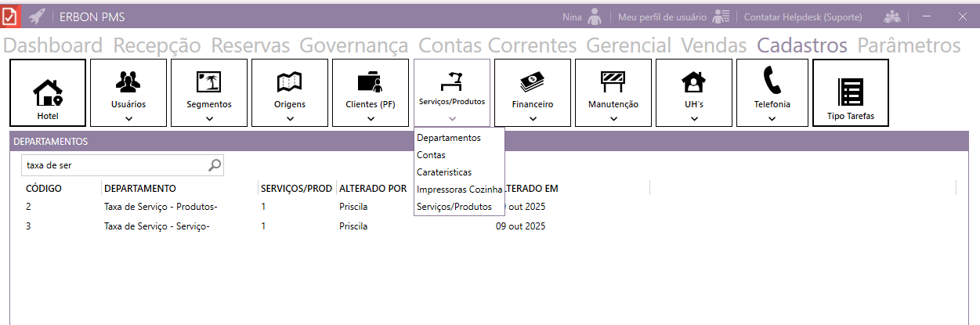
Task: Select Caraterísticas in the dropdown menu
Action: [x=444, y=172]
